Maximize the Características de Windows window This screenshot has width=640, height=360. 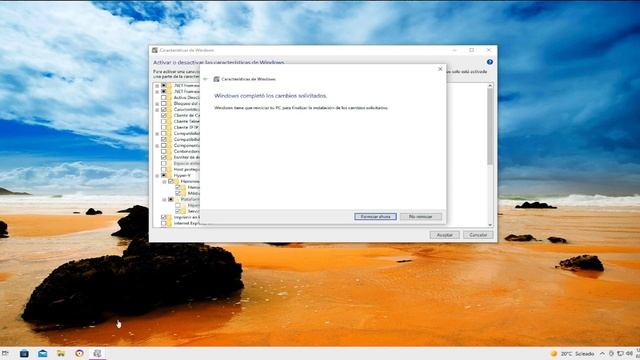click(471, 50)
